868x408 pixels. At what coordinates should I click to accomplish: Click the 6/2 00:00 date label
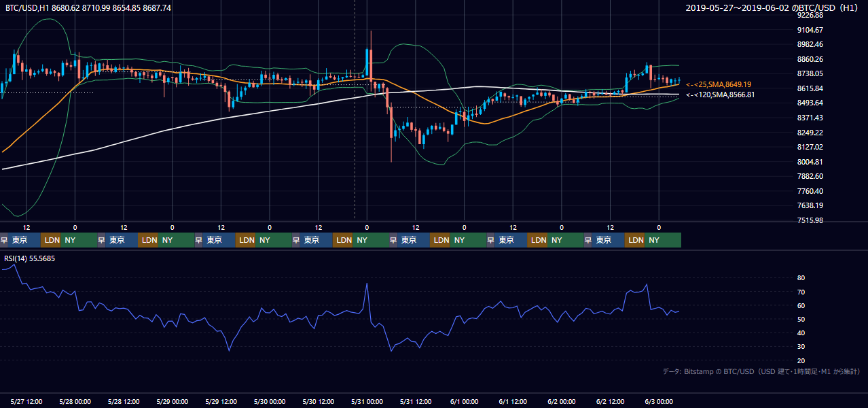[562, 401]
